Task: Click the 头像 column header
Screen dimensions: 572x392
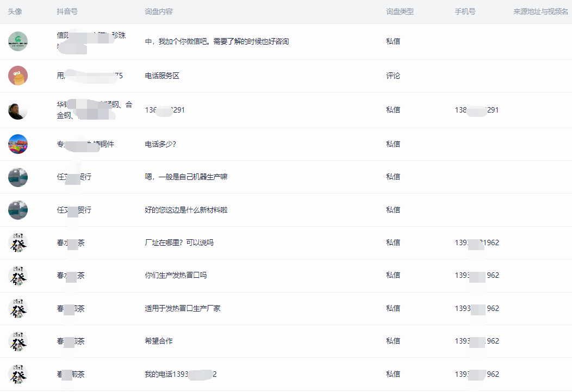Action: click(15, 11)
